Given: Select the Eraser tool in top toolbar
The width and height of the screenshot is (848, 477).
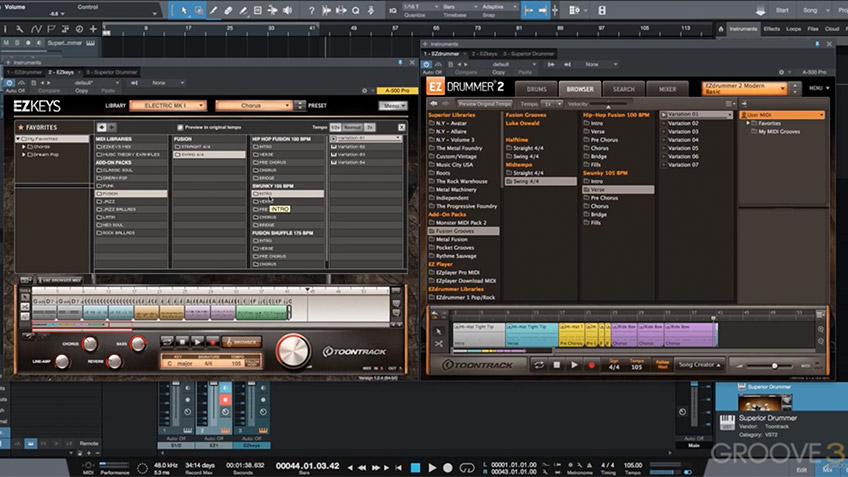Looking at the screenshot, I should pos(228,10).
